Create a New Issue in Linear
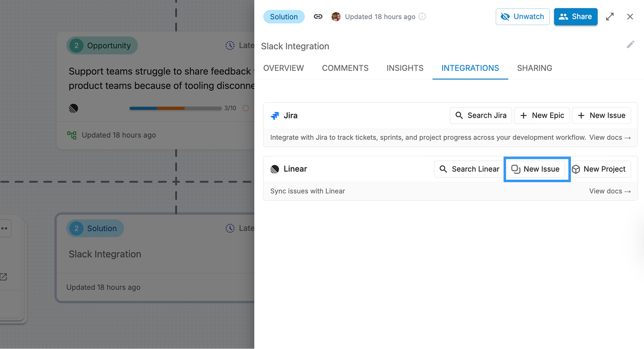 536,169
